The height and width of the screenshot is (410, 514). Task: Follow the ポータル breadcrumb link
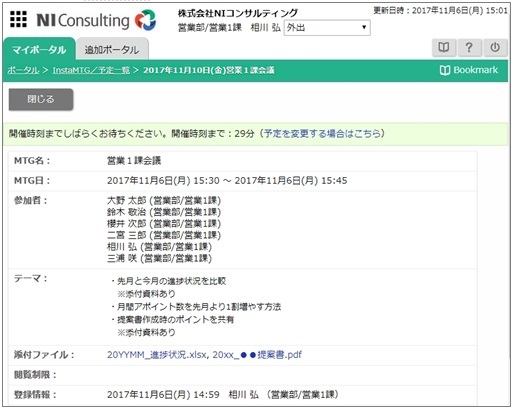click(23, 70)
